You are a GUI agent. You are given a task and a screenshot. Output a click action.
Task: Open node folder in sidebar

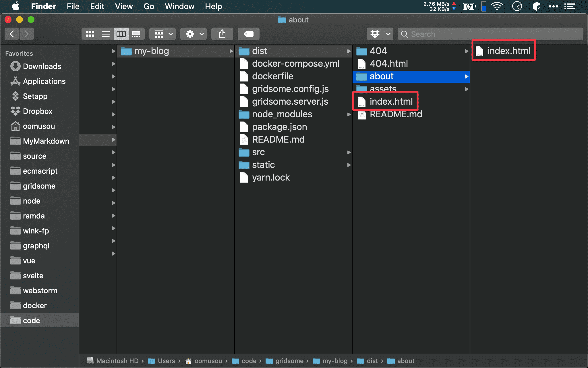coord(39,201)
